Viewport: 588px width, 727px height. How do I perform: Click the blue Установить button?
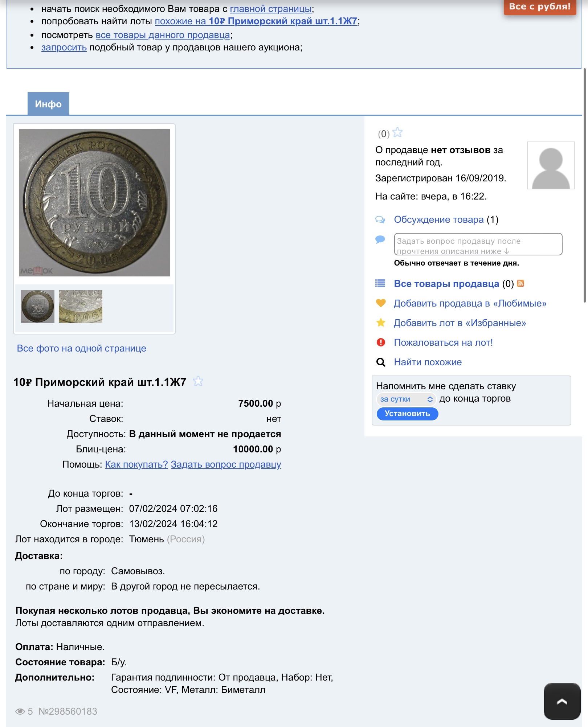click(x=407, y=414)
